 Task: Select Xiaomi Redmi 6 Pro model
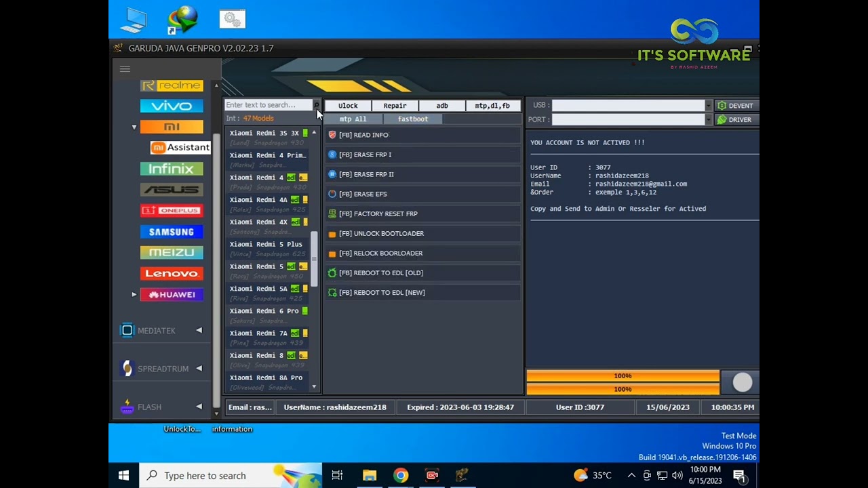pos(267,315)
